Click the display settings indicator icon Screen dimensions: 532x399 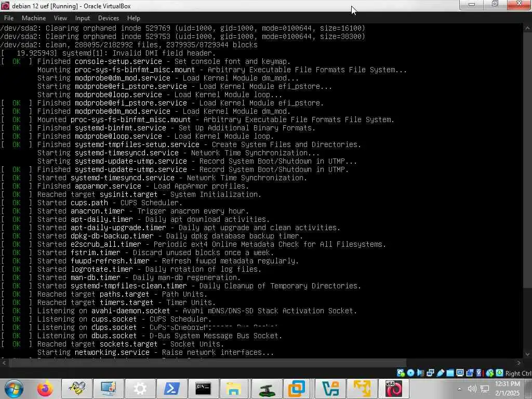pyautogui.click(x=460, y=373)
